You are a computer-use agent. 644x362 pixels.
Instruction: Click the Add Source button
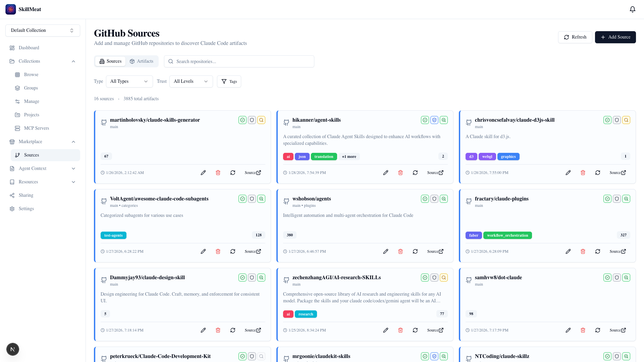pyautogui.click(x=615, y=37)
